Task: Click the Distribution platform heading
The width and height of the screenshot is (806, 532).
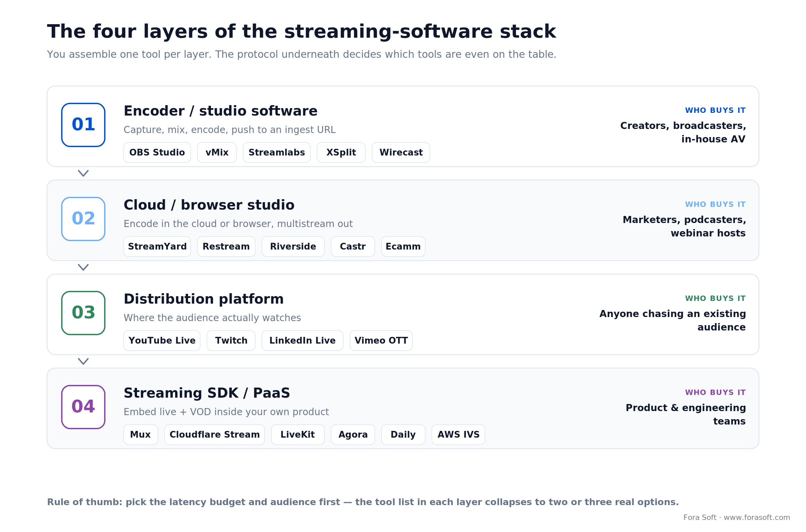Action: tap(204, 299)
